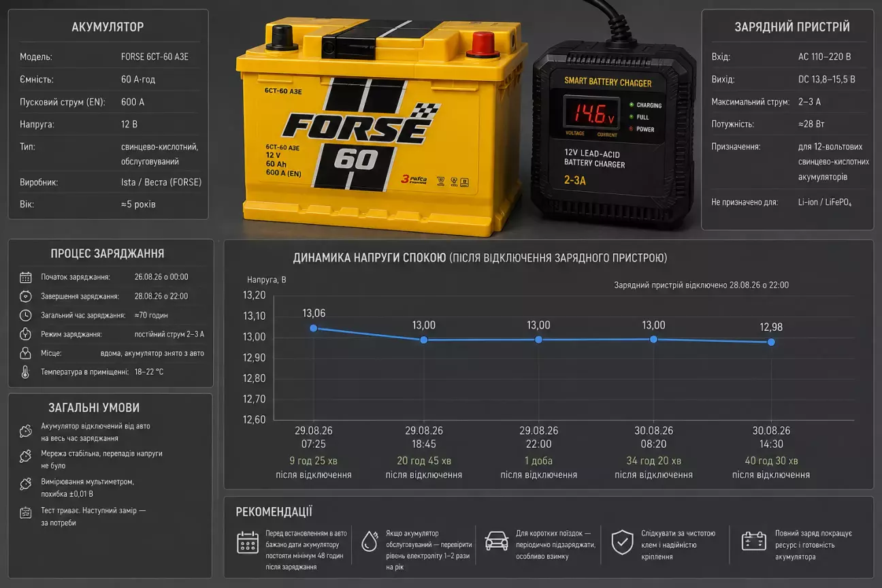Select the capacity value '60 А·год'
Image resolution: width=882 pixels, height=588 pixels.
pyautogui.click(x=138, y=80)
